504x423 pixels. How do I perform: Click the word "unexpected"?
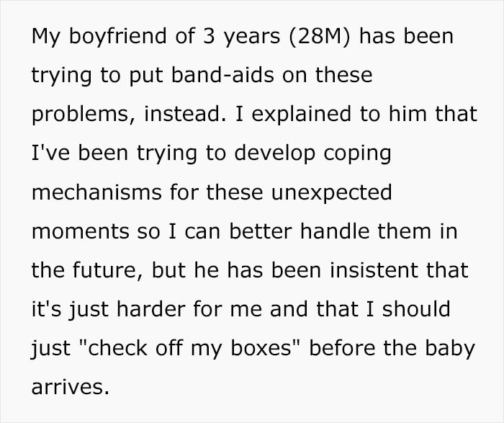[331, 192]
